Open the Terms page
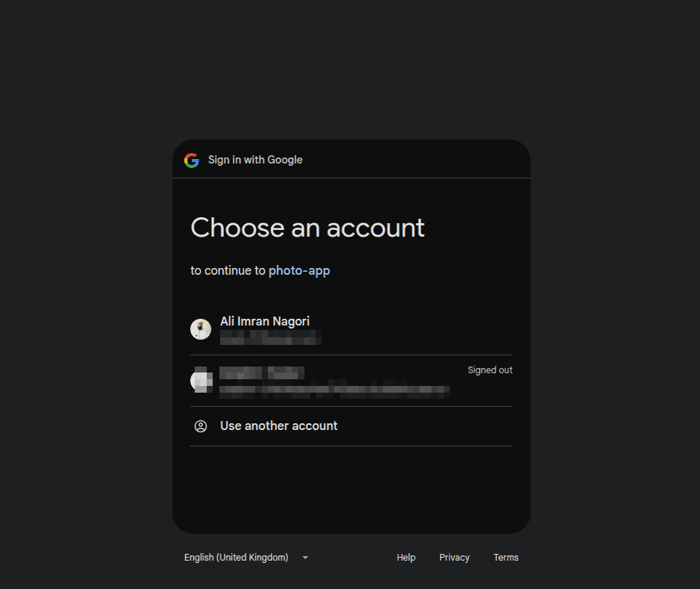The width and height of the screenshot is (700, 589). coord(506,557)
